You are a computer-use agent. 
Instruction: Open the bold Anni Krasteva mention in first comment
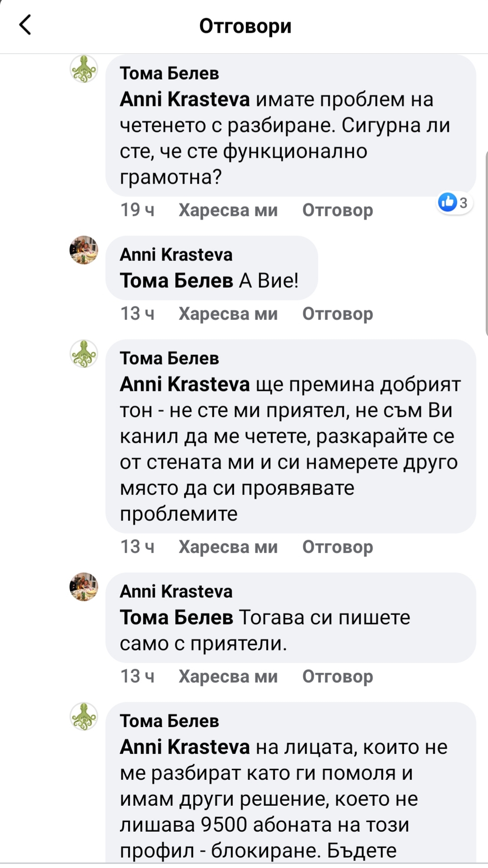point(184,100)
